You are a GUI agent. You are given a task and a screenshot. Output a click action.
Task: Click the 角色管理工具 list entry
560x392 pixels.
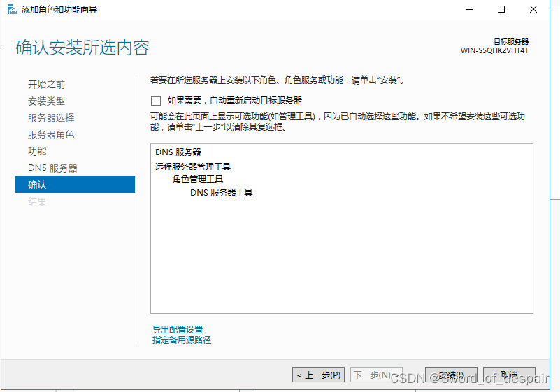198,180
